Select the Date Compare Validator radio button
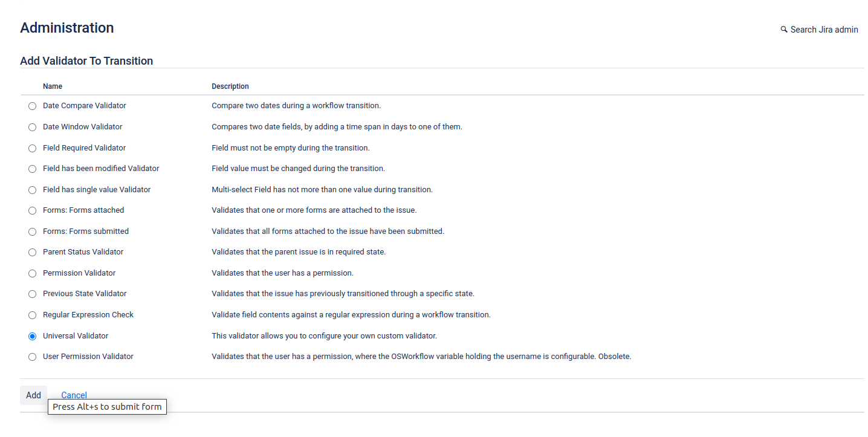The image size is (868, 437). (32, 106)
